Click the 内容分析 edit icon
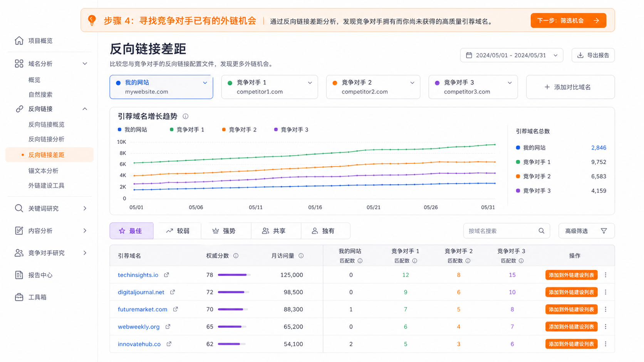This screenshot has height=362, width=644. pyautogui.click(x=19, y=231)
